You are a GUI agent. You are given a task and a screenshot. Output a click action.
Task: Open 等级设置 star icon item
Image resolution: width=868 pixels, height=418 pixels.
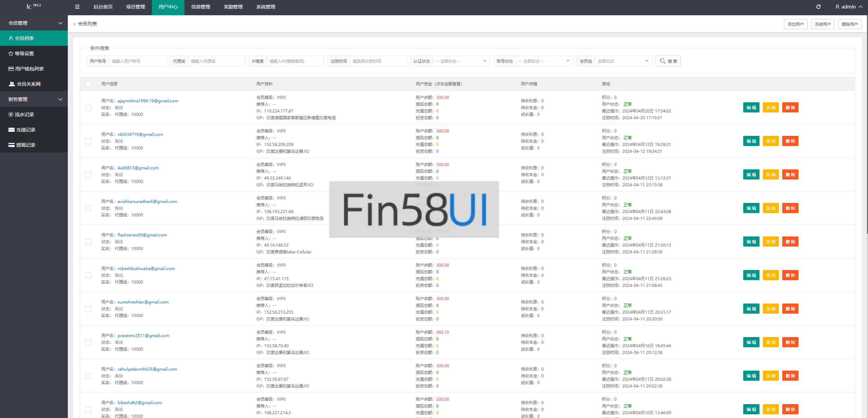(x=11, y=54)
